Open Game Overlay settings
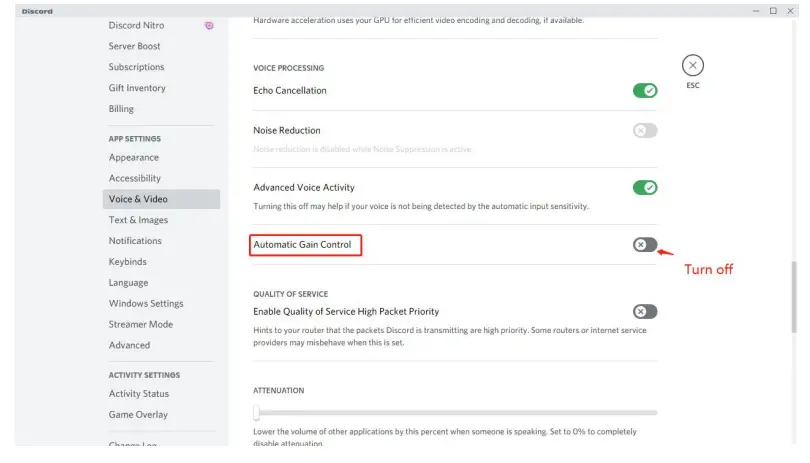810x463 pixels. 138,414
